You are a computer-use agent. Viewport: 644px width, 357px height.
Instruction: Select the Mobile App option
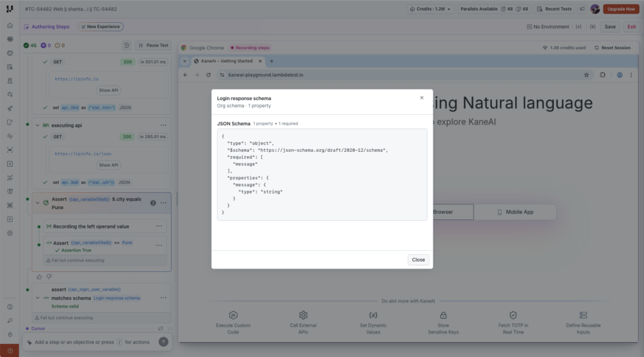pyautogui.click(x=515, y=212)
